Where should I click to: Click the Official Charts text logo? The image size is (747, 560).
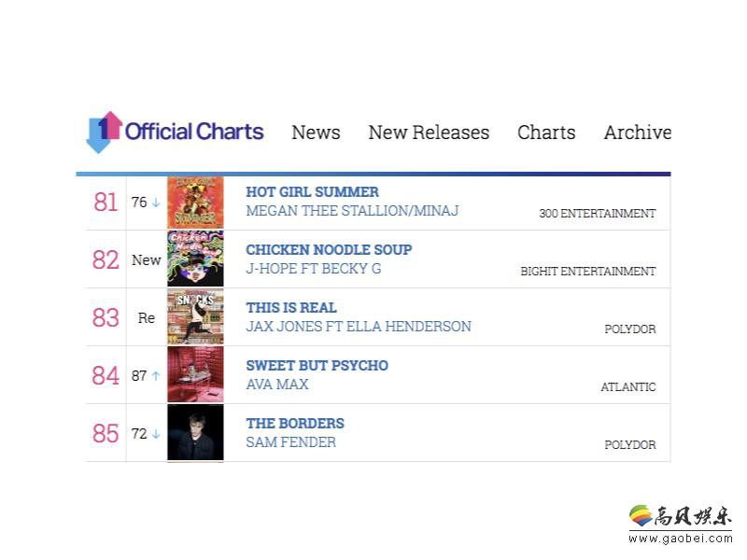(x=194, y=132)
